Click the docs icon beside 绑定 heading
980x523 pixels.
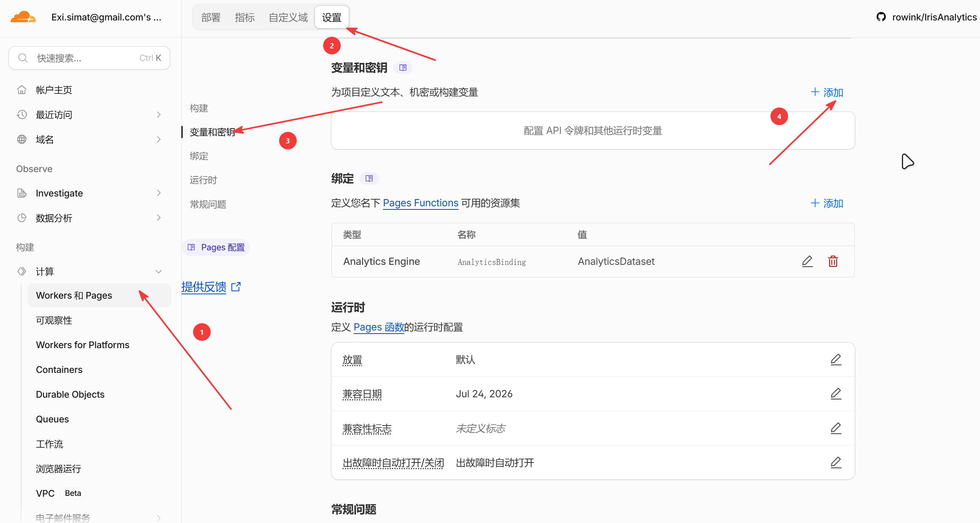tap(369, 178)
